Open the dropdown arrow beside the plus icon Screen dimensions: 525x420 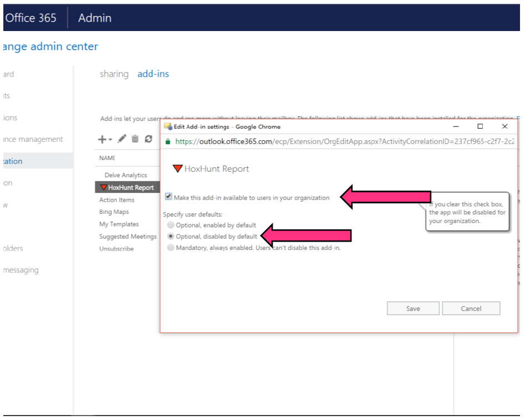tap(110, 140)
